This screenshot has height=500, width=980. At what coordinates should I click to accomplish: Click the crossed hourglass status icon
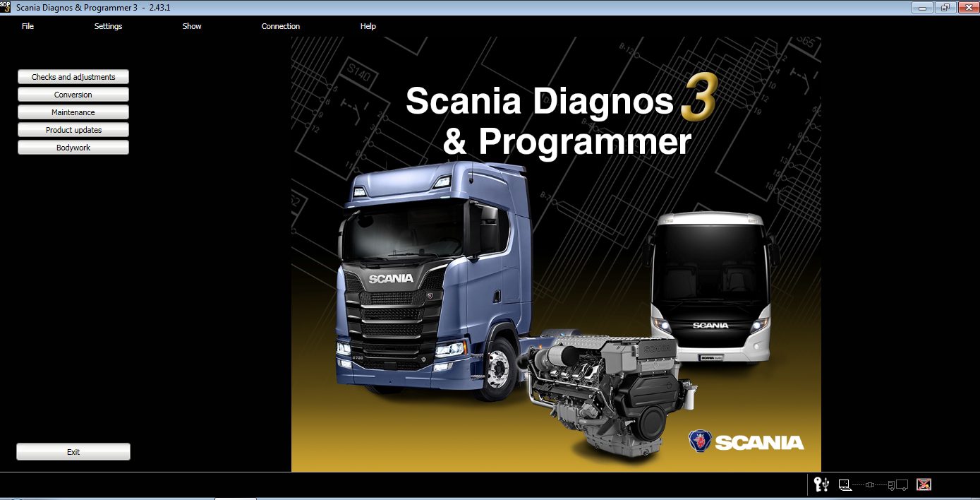coord(924,484)
